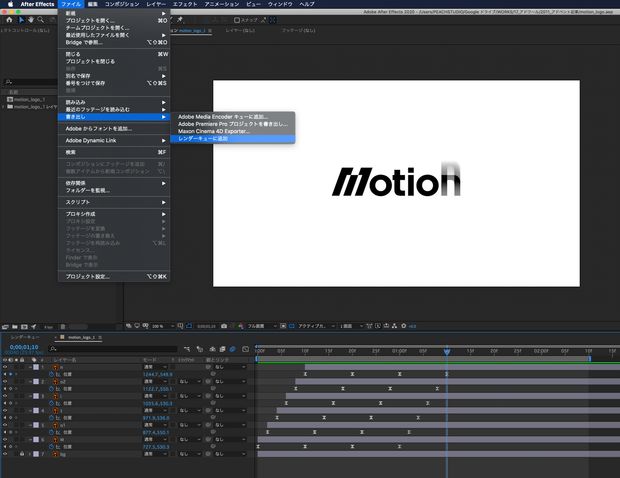Viewport: 620px width, 478px height.
Task: Click the composition flowchart icon in viewer footer
Action: tap(394, 326)
